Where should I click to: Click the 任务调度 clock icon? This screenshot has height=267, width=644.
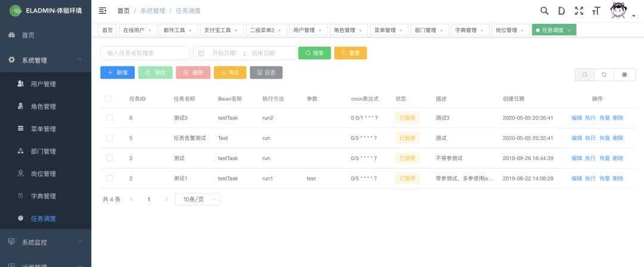pos(20,219)
